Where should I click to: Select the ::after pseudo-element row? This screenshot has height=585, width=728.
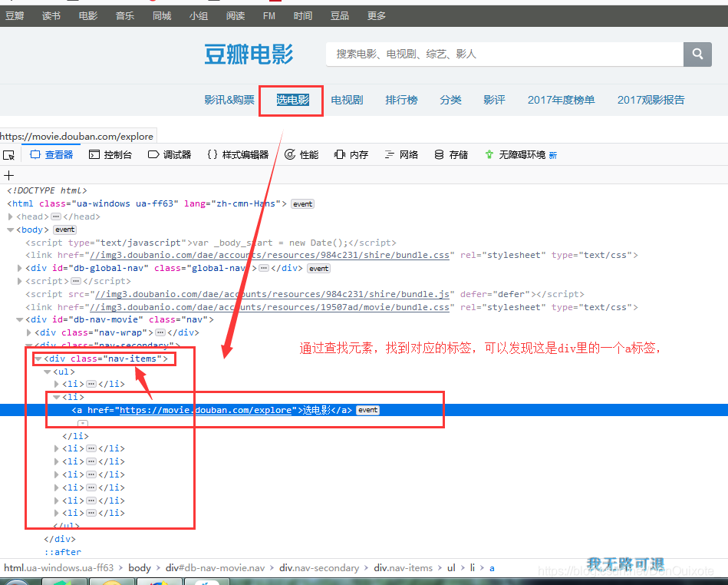tap(63, 552)
